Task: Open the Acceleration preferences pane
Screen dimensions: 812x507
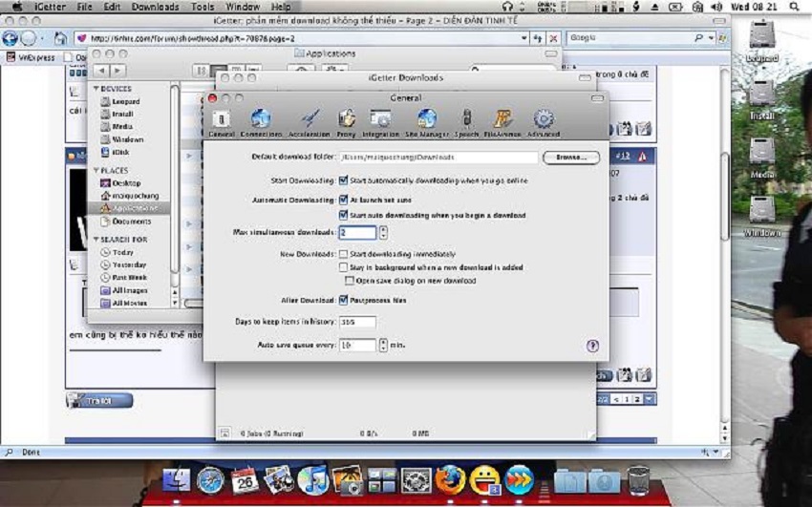Action: (x=310, y=123)
